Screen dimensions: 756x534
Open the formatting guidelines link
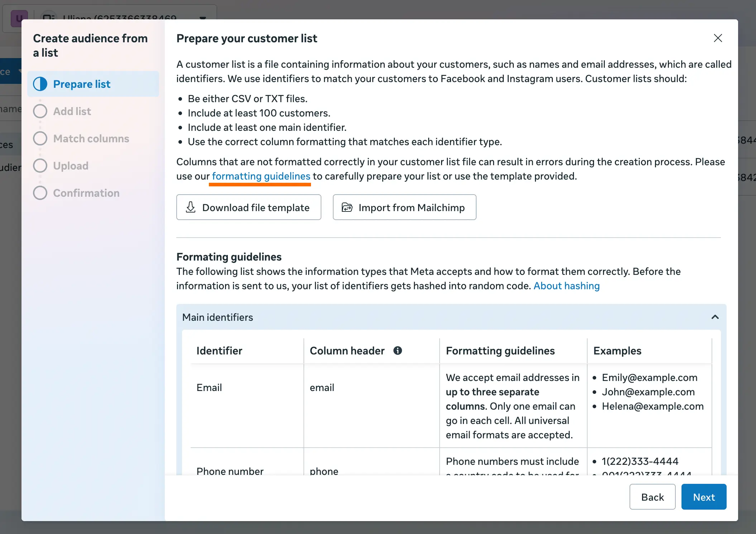point(260,176)
